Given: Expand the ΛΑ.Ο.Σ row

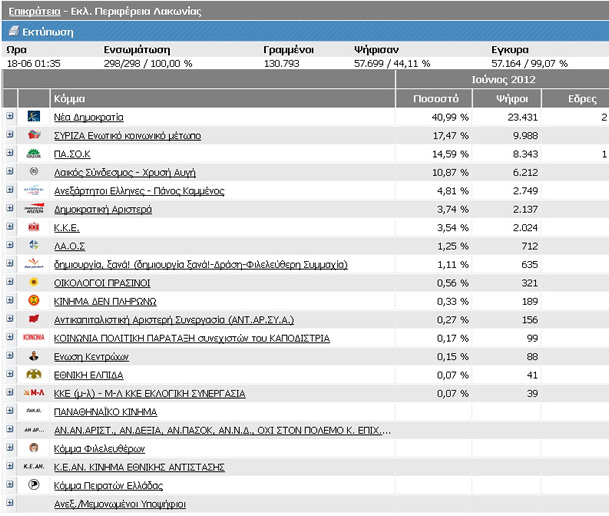Looking at the screenshot, I should click(x=10, y=245).
